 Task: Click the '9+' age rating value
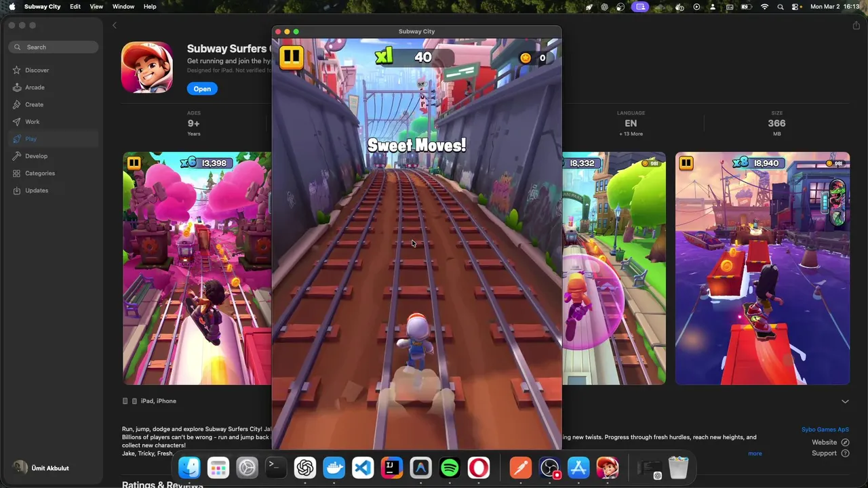coord(194,123)
